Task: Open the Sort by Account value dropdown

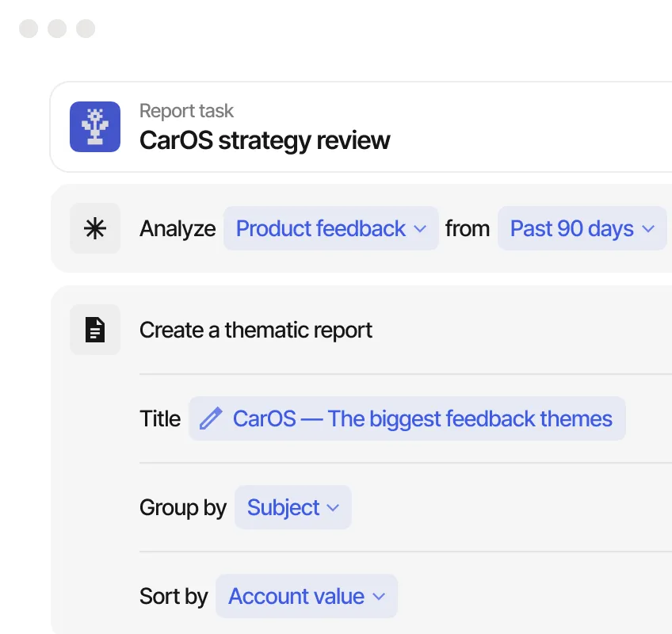Action: tap(306, 596)
